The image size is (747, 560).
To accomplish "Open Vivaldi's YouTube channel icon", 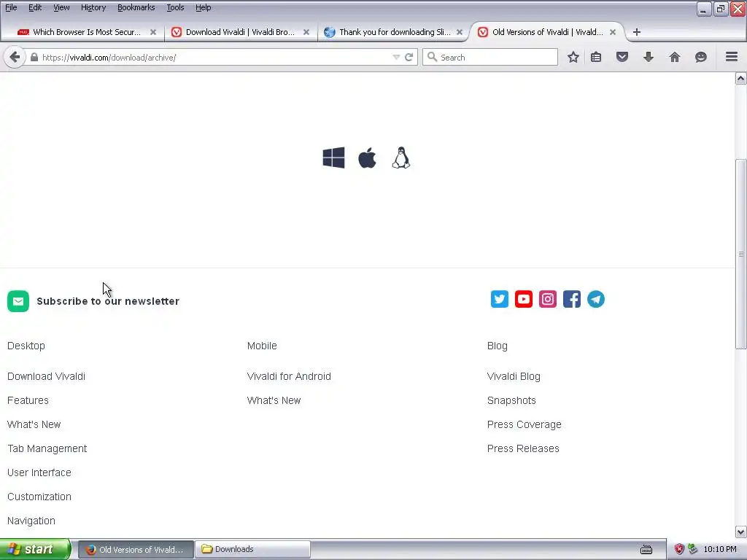I will (524, 299).
